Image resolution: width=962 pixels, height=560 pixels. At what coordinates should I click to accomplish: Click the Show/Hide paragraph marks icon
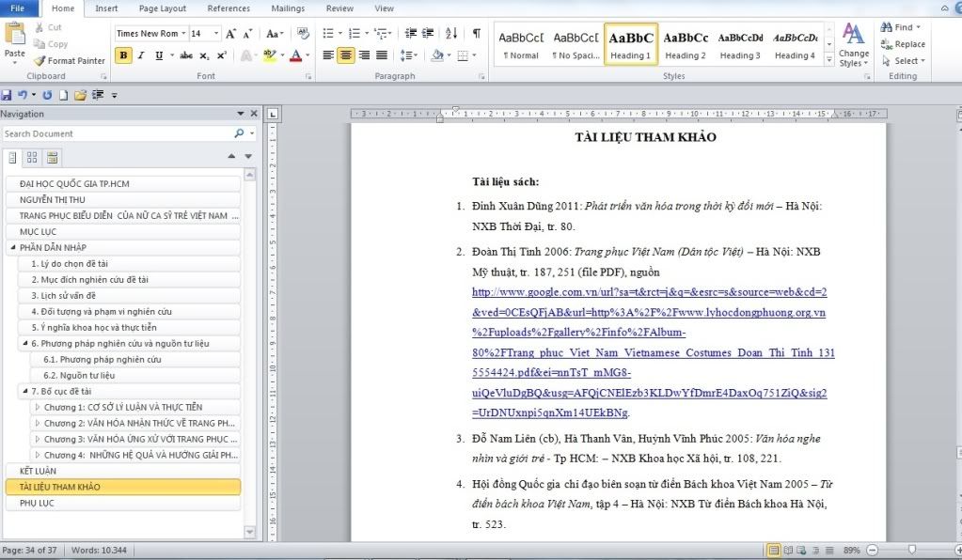(x=477, y=33)
